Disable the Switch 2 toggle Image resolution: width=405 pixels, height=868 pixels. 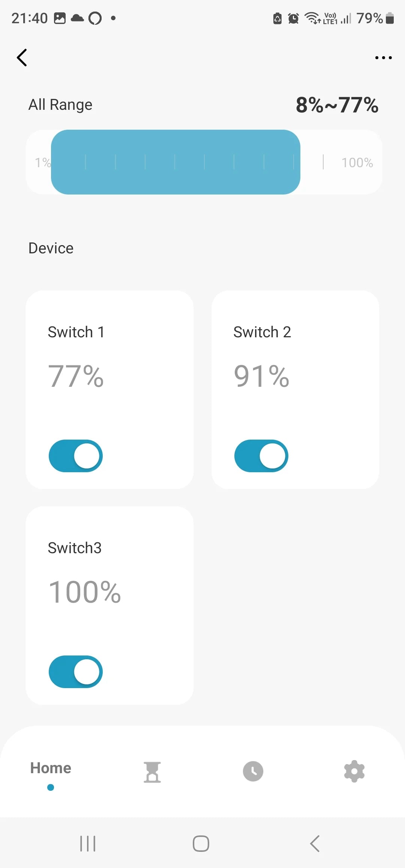(261, 456)
